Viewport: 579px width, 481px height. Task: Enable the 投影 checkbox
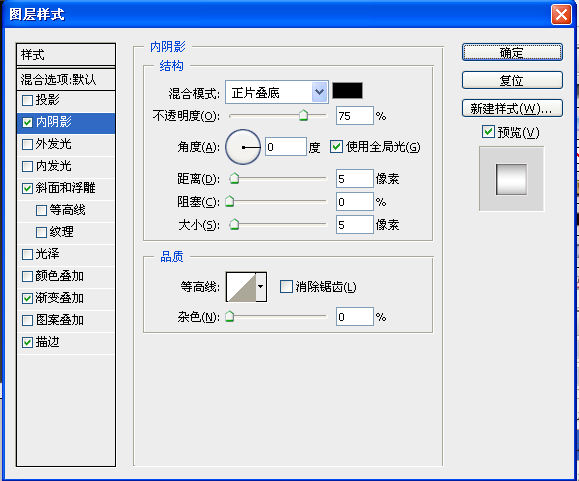tap(27, 100)
